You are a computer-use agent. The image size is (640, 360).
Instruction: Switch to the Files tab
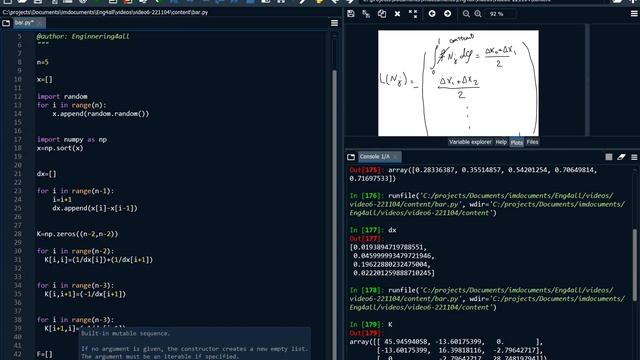[532, 142]
